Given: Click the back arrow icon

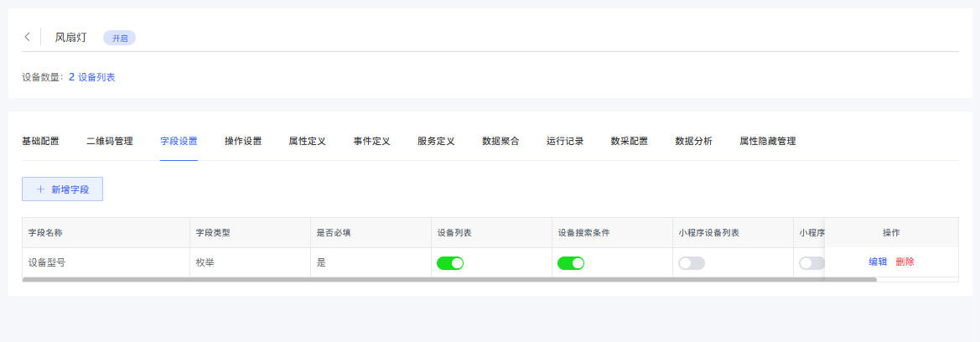Looking at the screenshot, I should [x=27, y=37].
